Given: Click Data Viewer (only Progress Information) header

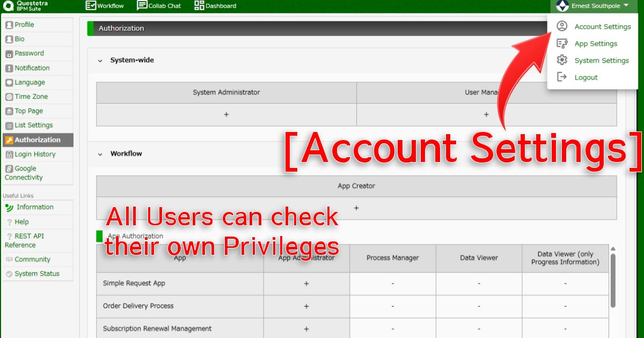Looking at the screenshot, I should tap(565, 258).
